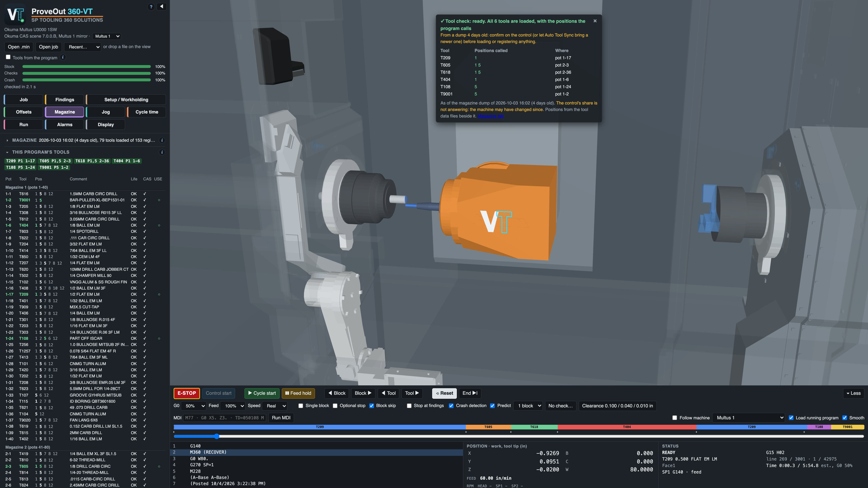Viewport: 868px width, 488px height.
Task: Click the Open .min button
Action: pyautogui.click(x=19, y=47)
